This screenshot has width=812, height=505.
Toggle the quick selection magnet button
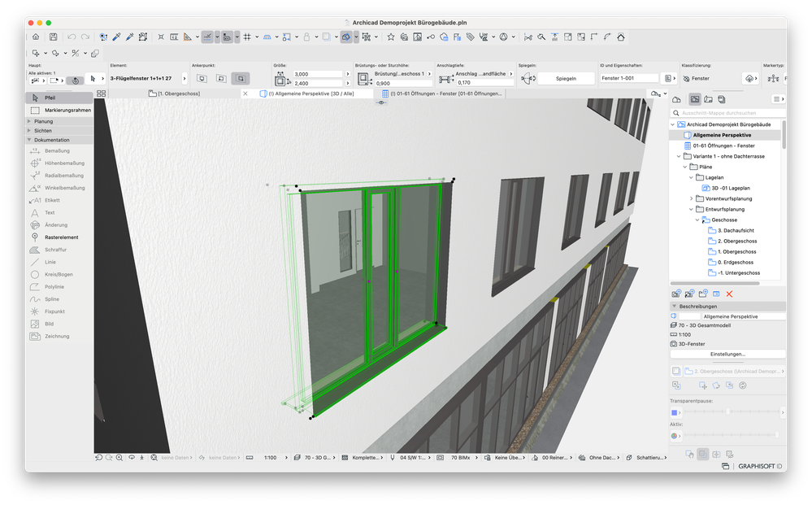[76, 81]
